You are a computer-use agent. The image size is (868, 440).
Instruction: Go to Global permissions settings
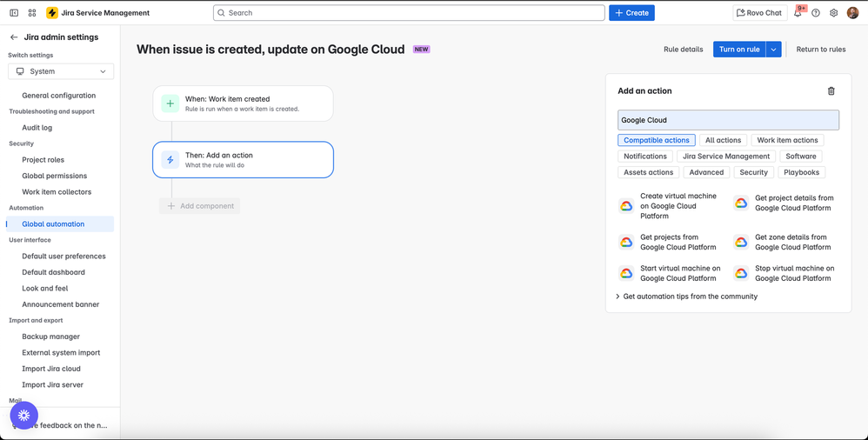pos(55,176)
